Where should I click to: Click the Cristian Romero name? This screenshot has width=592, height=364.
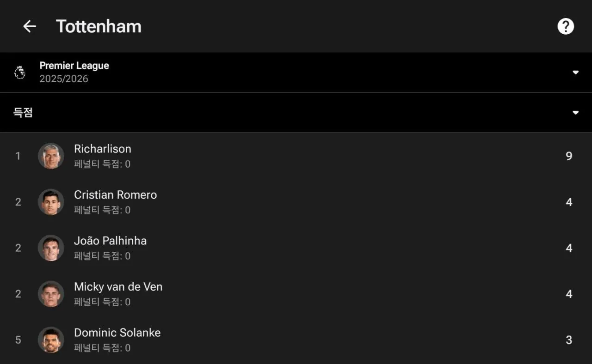click(115, 195)
